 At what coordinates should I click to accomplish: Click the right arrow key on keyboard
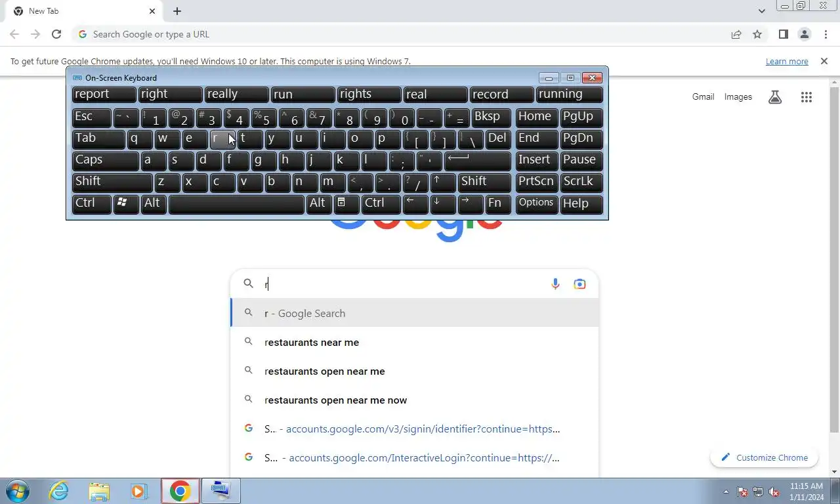471,203
